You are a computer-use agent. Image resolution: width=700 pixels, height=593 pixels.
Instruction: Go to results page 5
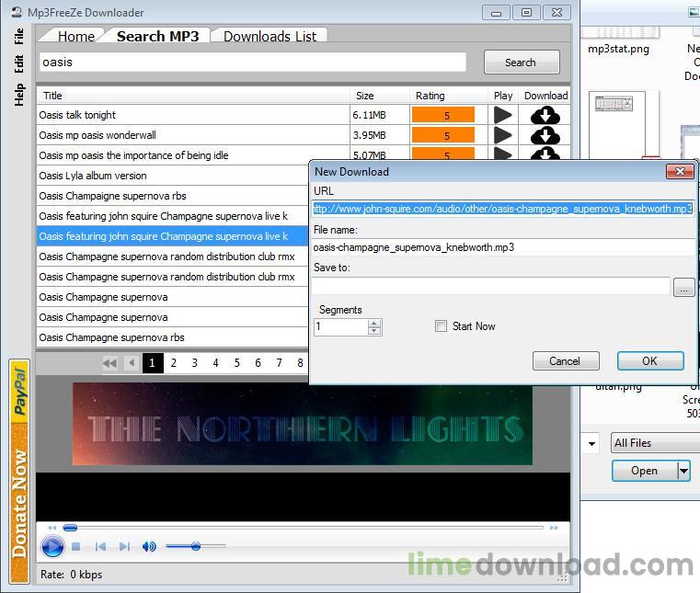coord(237,363)
